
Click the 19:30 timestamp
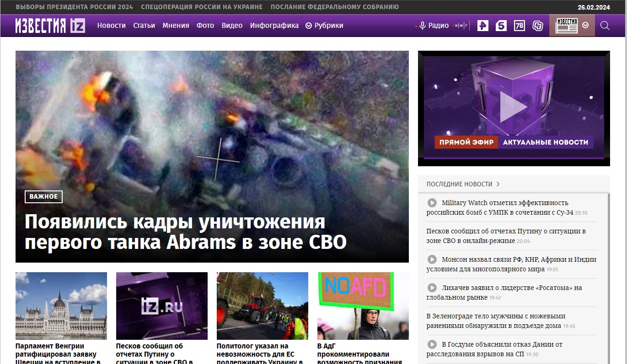532,354
